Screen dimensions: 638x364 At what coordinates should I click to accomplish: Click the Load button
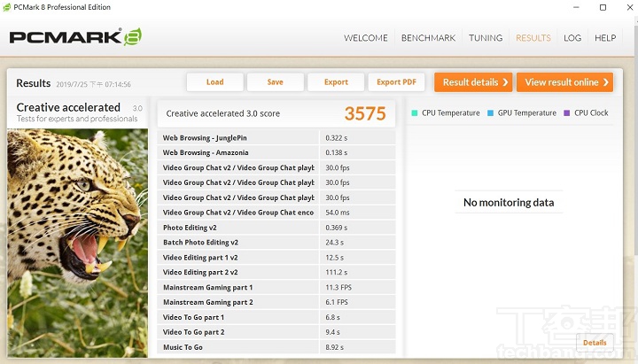pos(214,82)
